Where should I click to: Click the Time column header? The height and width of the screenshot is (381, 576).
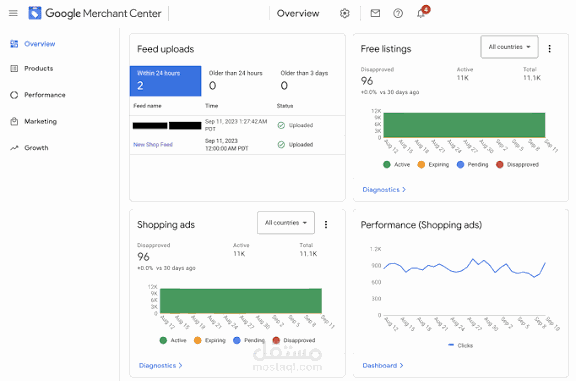click(x=211, y=106)
